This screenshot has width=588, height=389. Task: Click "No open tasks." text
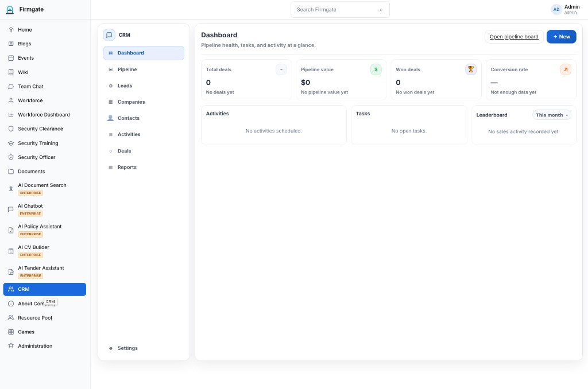(x=409, y=131)
